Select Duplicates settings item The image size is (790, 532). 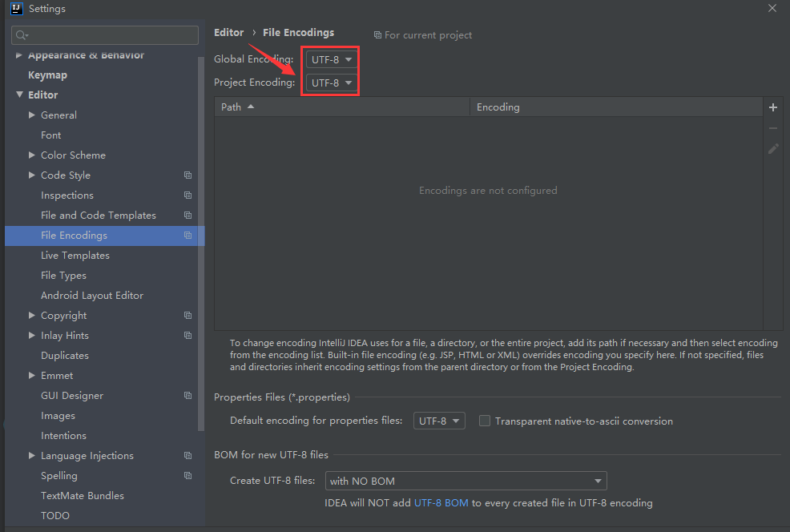(64, 356)
